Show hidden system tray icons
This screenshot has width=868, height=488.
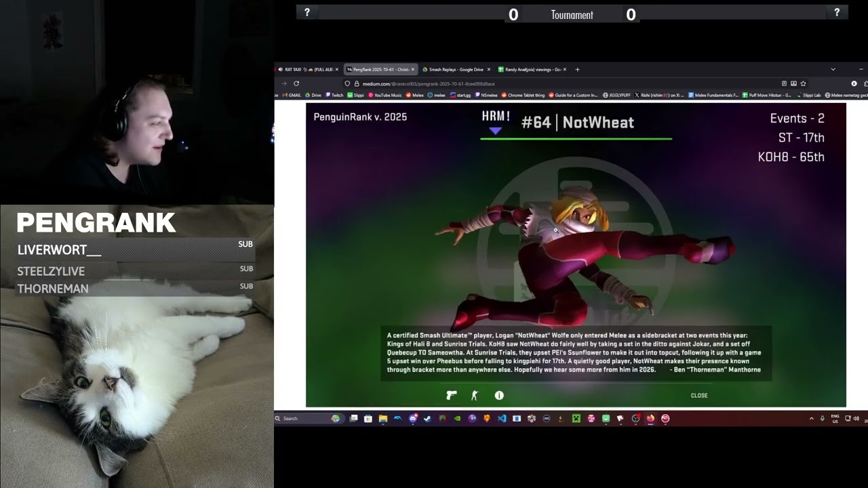pyautogui.click(x=811, y=418)
